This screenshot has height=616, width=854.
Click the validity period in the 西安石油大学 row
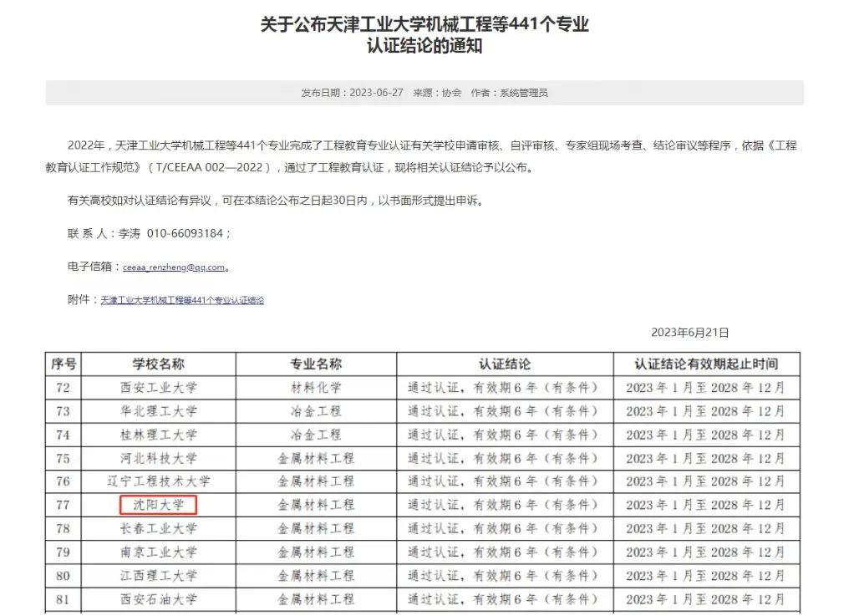(705, 599)
